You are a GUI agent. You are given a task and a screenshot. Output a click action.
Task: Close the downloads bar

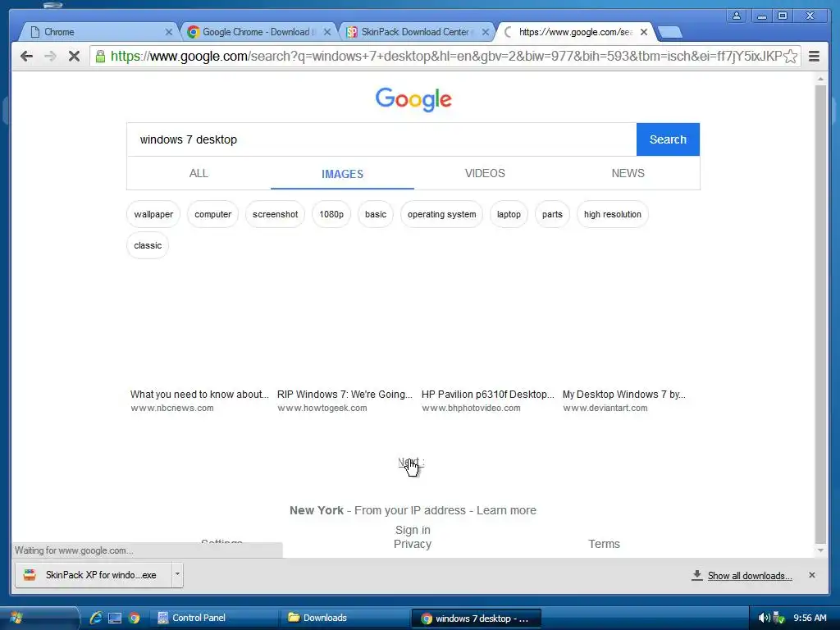[811, 575]
